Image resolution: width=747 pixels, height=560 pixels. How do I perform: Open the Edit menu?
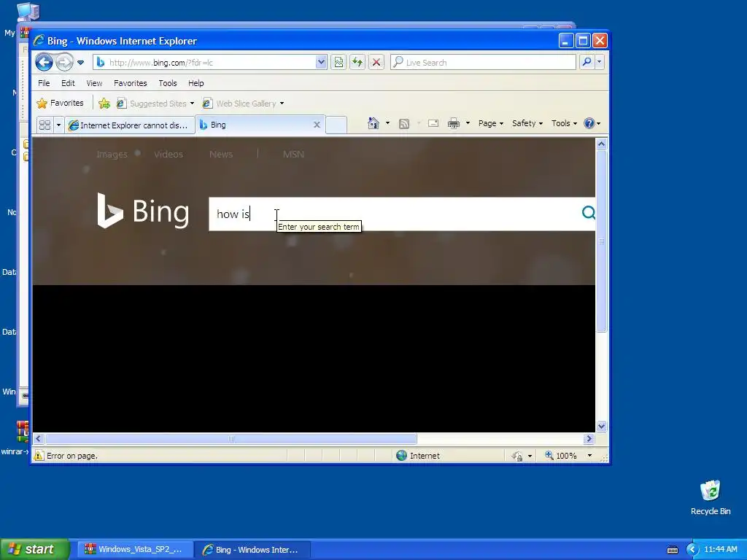pos(68,83)
